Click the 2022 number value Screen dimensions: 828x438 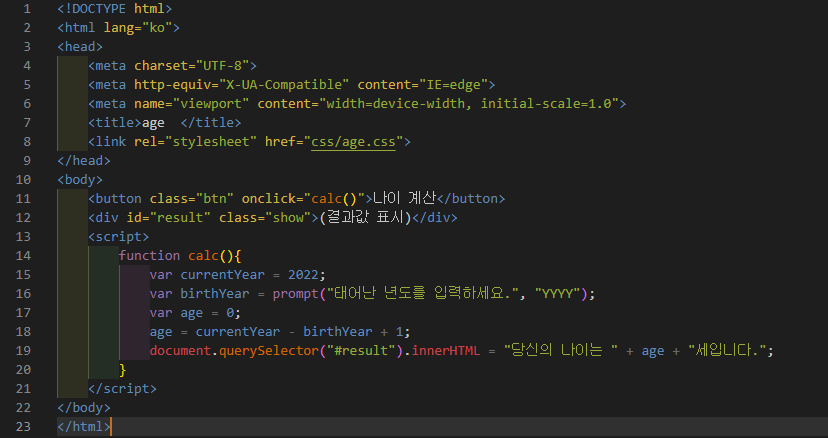(x=303, y=275)
